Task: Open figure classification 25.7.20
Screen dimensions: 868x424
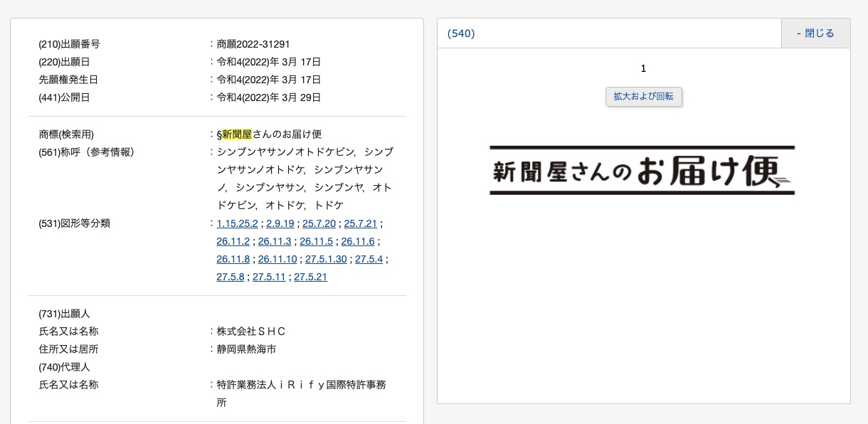Action: pos(319,223)
